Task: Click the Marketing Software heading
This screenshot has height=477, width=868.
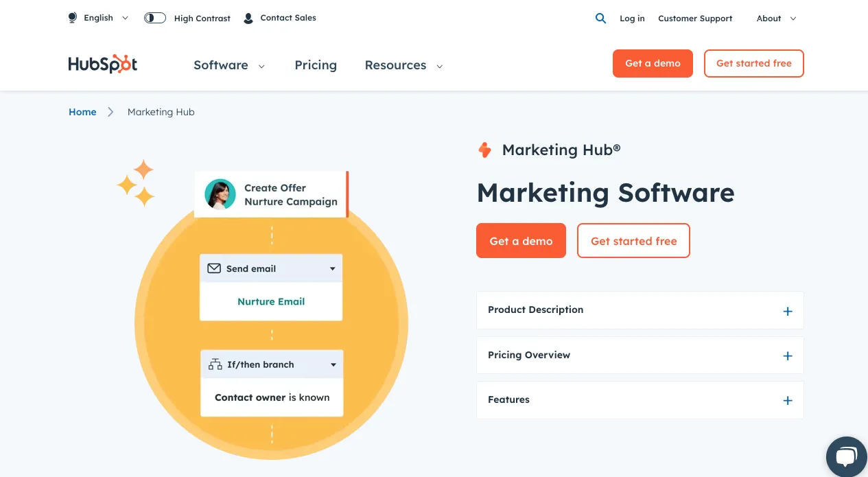Action: point(605,193)
